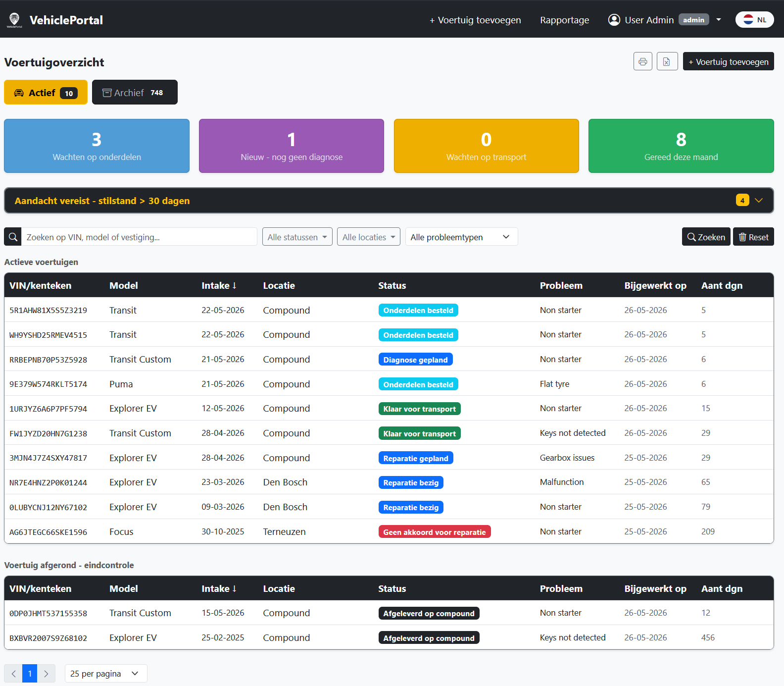This screenshot has height=686, width=784.
Task: Click the search magnifier icon beside input
Action: coord(13,237)
